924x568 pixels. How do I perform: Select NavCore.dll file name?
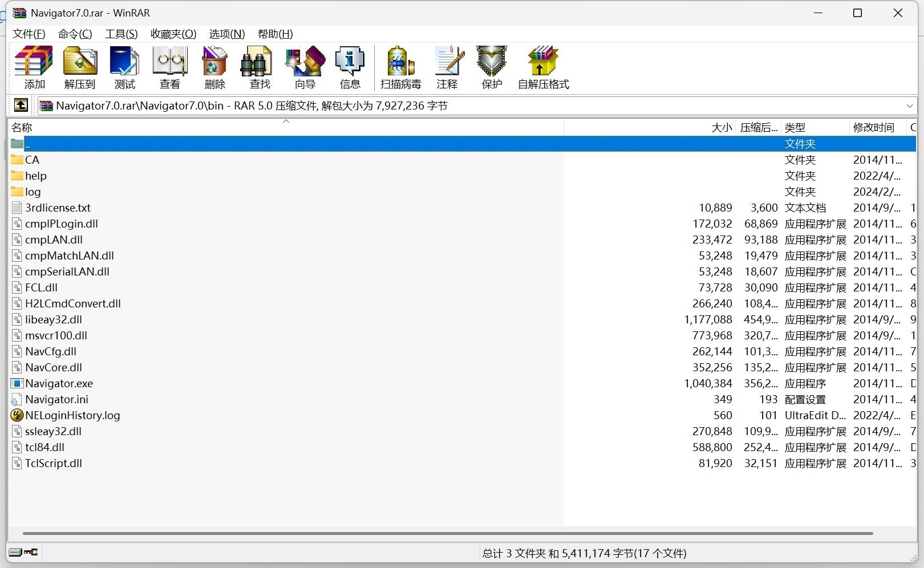coord(54,367)
